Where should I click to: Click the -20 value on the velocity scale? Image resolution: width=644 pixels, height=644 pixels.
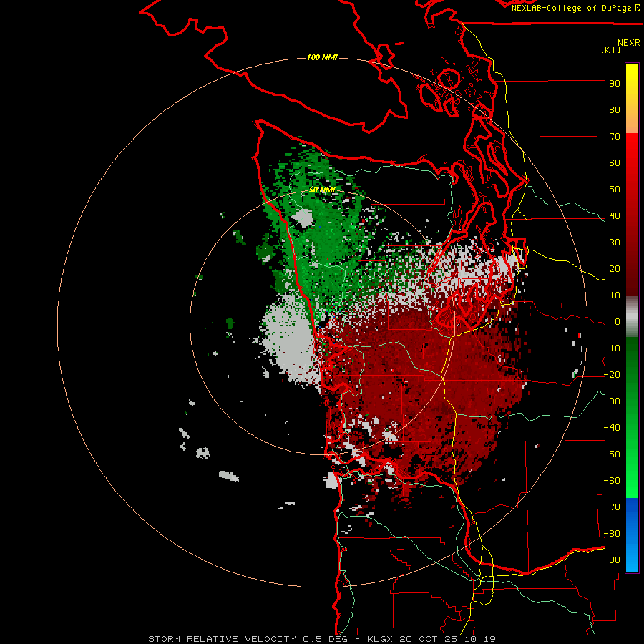[x=612, y=375]
